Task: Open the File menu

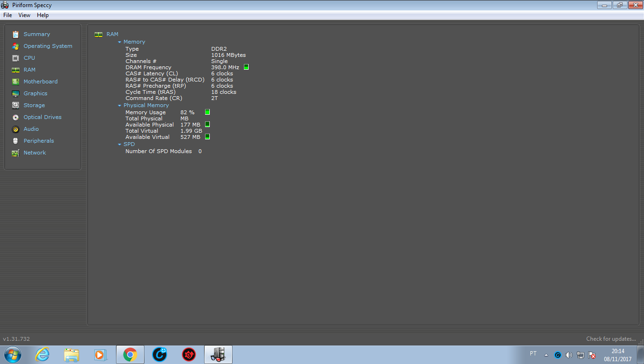Action: [x=8, y=15]
